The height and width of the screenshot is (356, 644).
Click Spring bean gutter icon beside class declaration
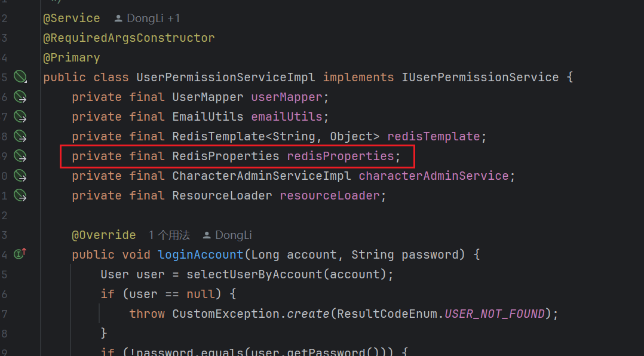tap(20, 77)
